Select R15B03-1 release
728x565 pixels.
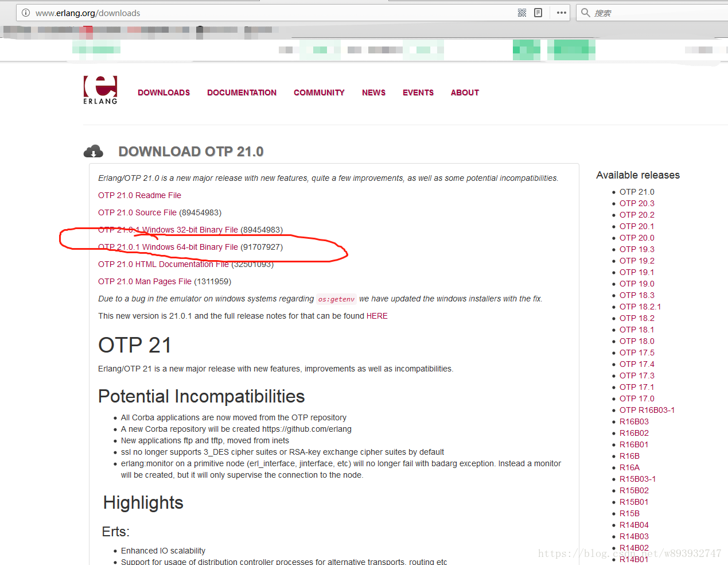pos(637,479)
